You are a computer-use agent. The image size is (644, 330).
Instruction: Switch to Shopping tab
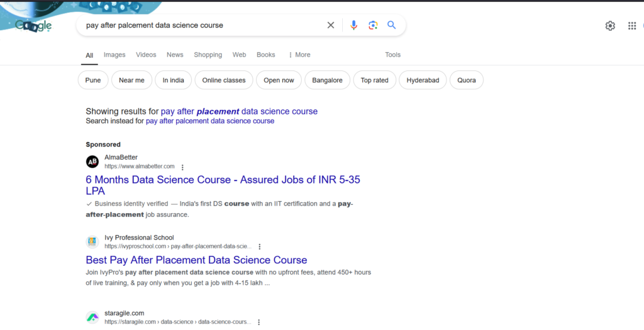tap(208, 55)
